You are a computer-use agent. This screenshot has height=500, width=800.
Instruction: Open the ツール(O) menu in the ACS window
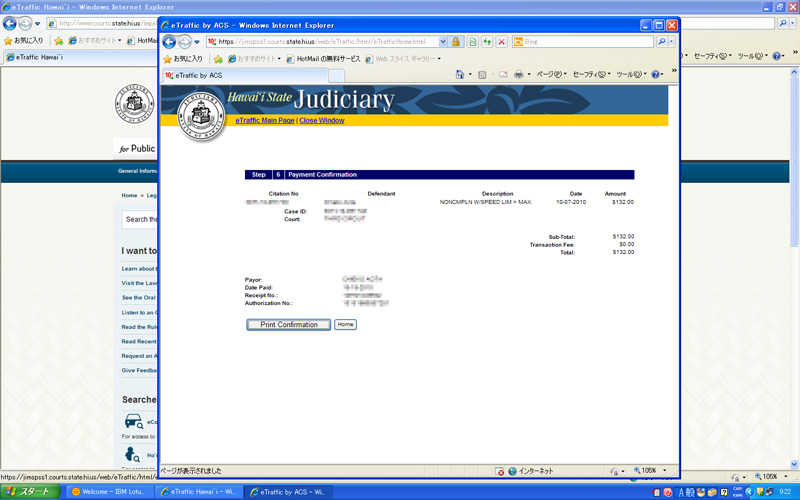[x=631, y=74]
